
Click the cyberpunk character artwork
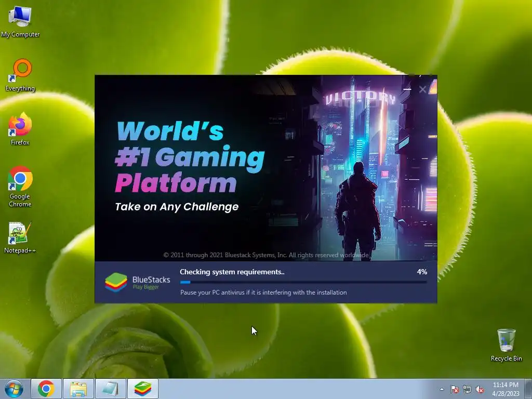[357, 210]
